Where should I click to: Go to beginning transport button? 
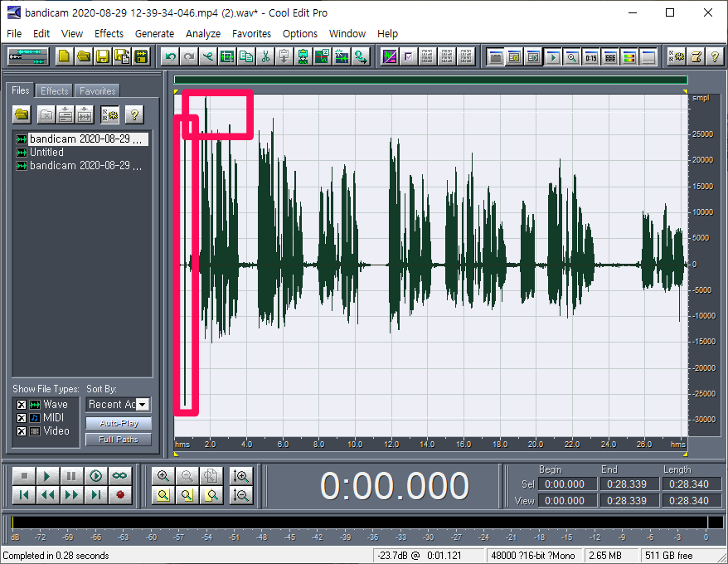[x=24, y=495]
